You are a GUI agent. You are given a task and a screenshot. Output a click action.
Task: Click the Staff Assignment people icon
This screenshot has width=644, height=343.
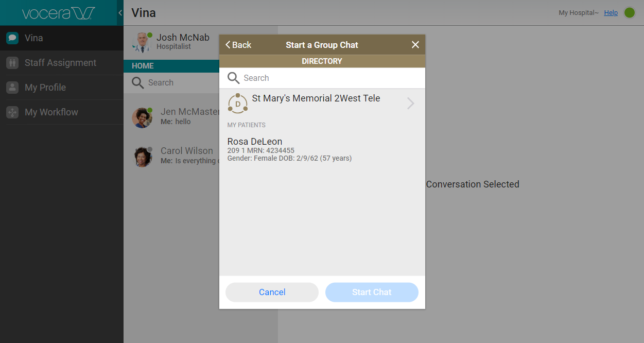12,63
